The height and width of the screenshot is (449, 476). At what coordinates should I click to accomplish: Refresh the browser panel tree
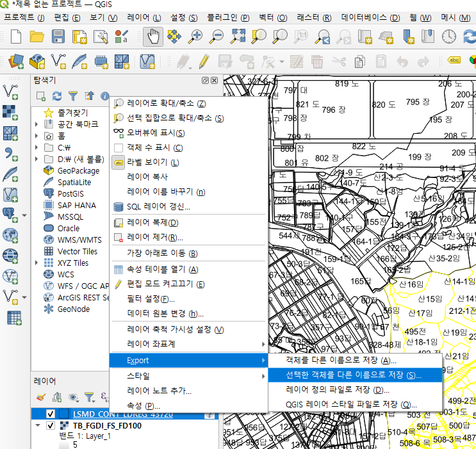click(57, 96)
